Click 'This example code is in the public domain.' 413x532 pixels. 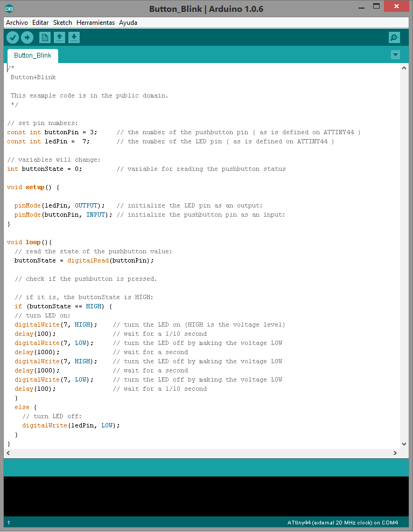click(x=89, y=96)
